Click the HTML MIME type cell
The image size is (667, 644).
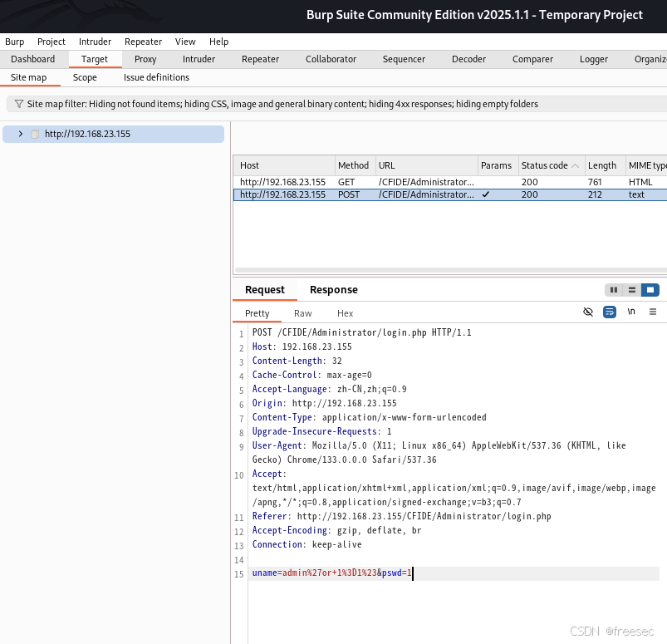(640, 182)
